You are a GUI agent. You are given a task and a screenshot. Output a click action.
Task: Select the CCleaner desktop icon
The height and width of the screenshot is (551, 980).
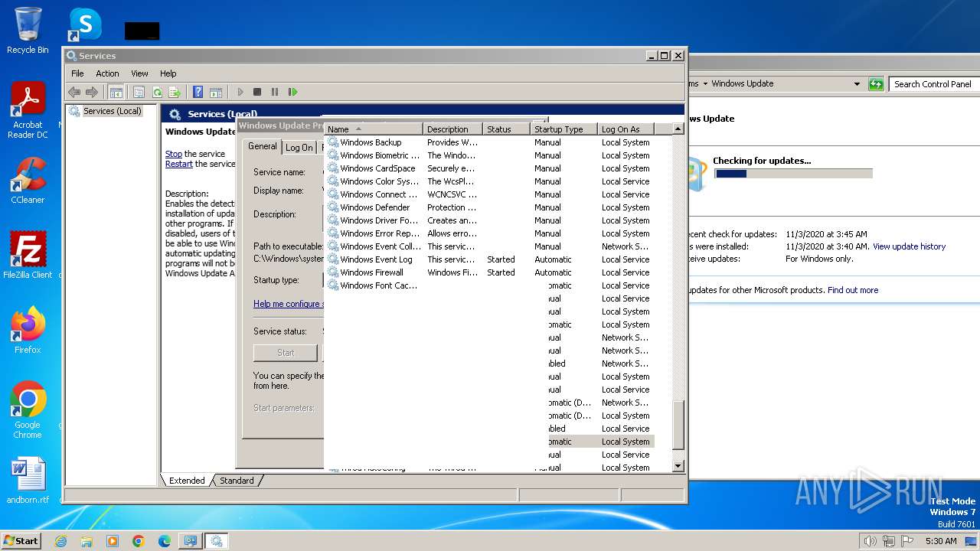(28, 180)
